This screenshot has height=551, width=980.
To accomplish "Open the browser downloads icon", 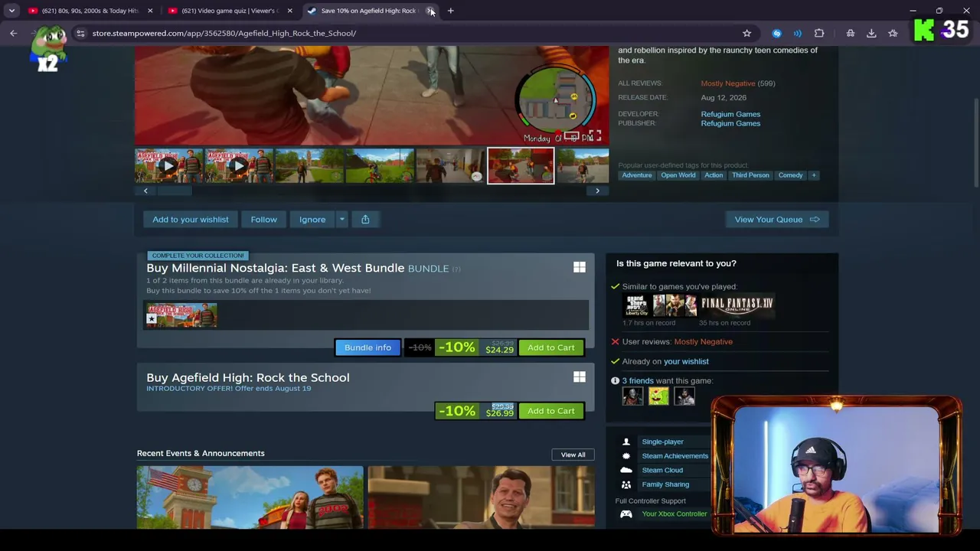I will (871, 33).
